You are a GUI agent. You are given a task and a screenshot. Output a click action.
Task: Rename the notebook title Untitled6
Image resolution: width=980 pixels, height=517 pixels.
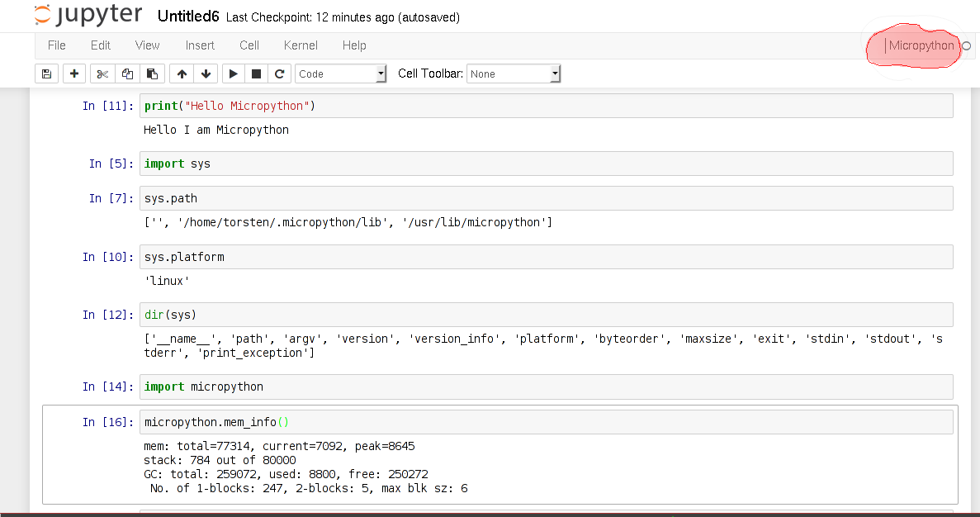pyautogui.click(x=188, y=17)
